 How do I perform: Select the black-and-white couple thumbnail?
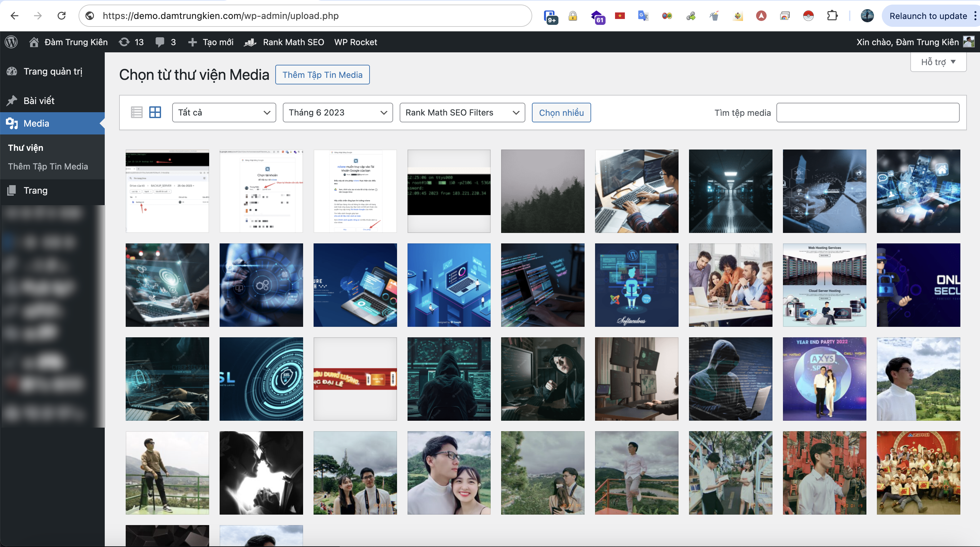tap(261, 472)
